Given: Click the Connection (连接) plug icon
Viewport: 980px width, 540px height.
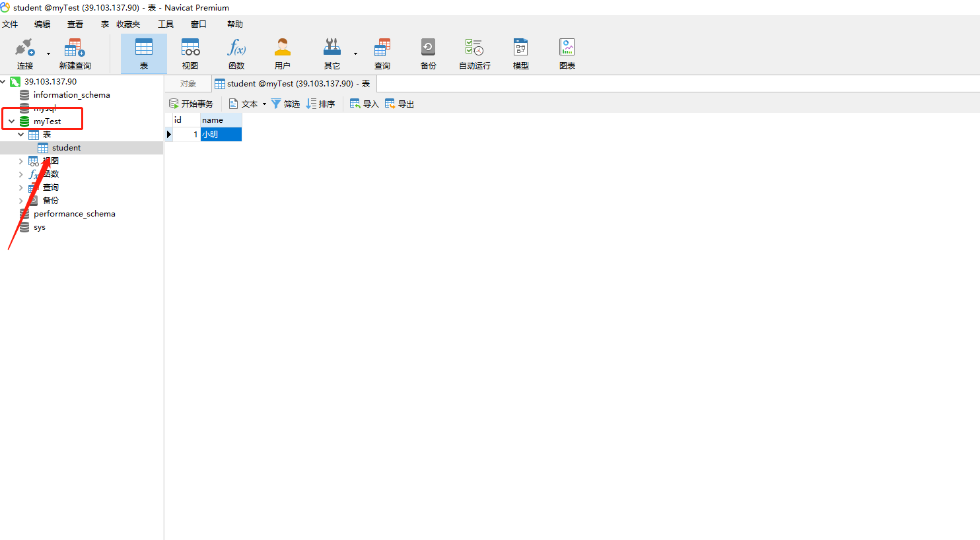Looking at the screenshot, I should coord(24,48).
